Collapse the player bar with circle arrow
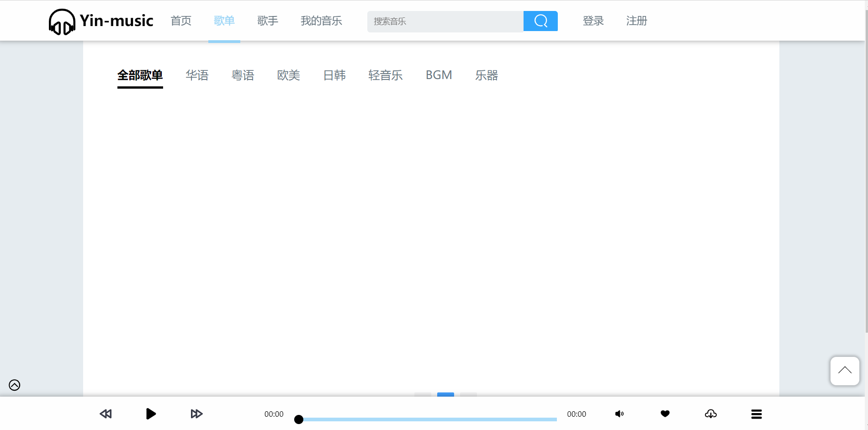868x430 pixels. coord(14,385)
